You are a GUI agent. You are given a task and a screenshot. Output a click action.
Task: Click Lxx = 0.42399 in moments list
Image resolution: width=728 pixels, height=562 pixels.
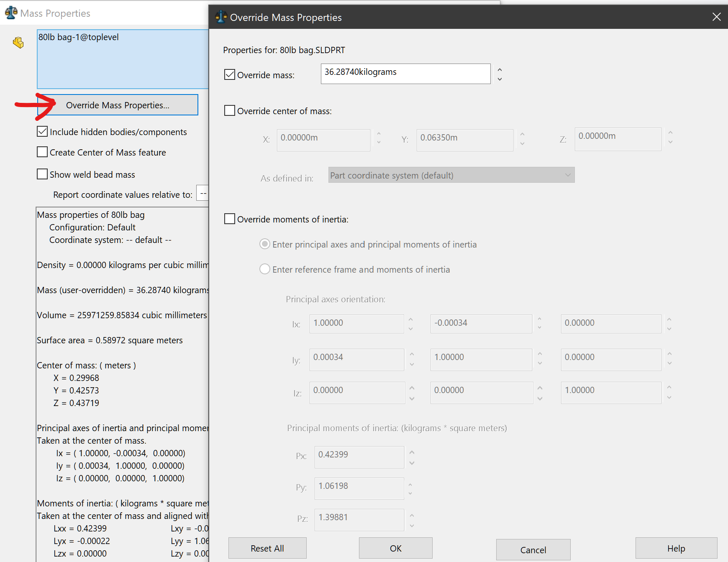pyautogui.click(x=80, y=528)
